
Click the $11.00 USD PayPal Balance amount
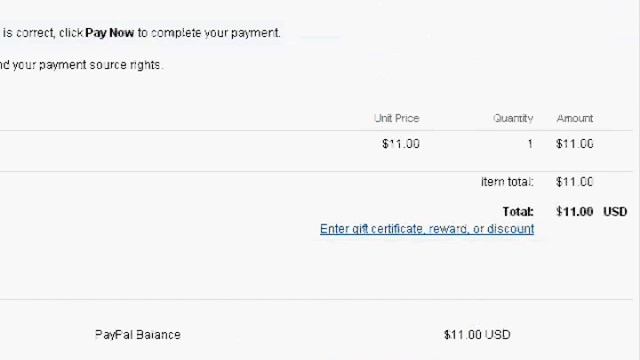(477, 335)
